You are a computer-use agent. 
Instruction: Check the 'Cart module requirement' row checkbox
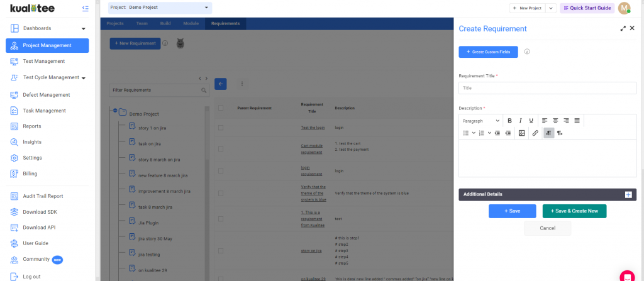(x=221, y=149)
